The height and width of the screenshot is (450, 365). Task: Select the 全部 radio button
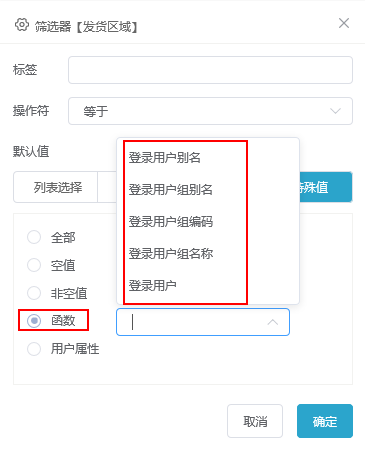click(34, 237)
